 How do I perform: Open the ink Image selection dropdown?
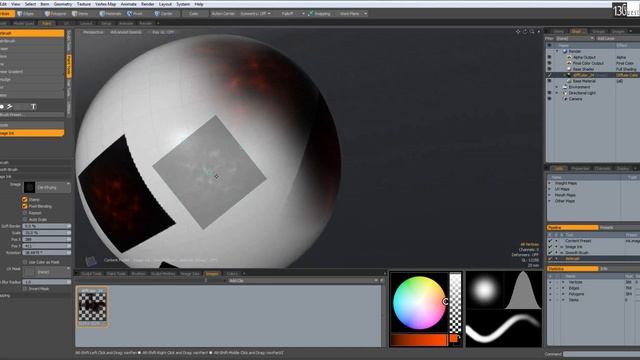[x=53, y=187]
